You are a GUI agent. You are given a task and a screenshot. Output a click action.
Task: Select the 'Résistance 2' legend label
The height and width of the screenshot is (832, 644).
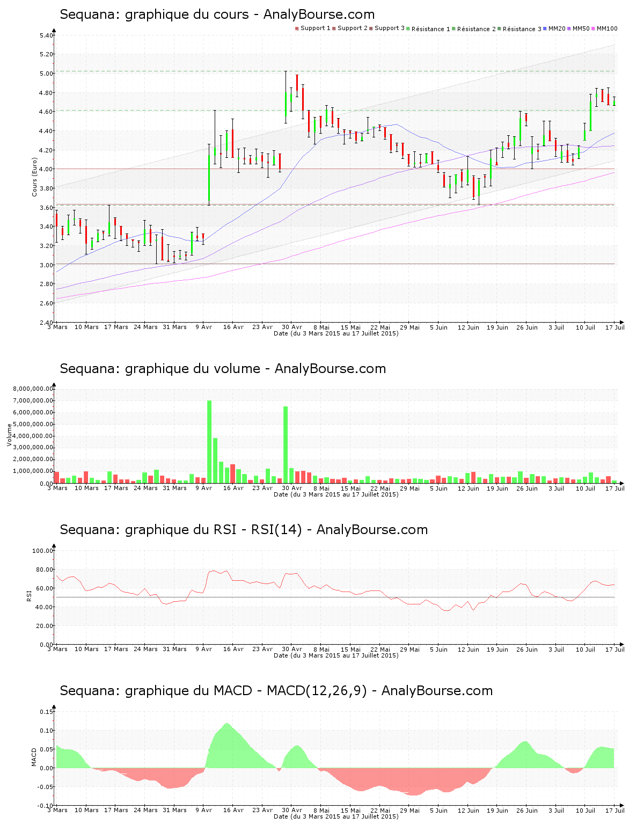(477, 29)
